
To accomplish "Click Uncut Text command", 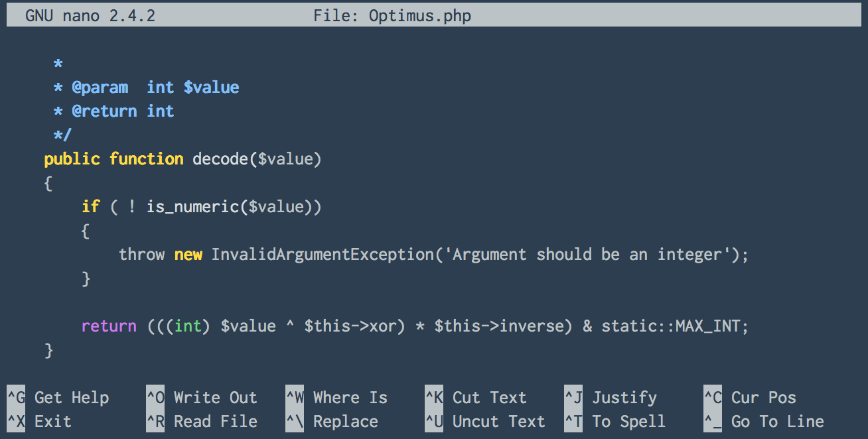I will pos(498,421).
